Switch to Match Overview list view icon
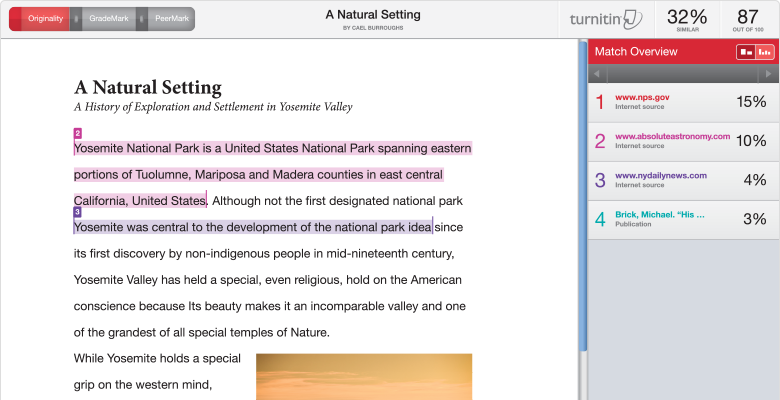 pyautogui.click(x=745, y=52)
